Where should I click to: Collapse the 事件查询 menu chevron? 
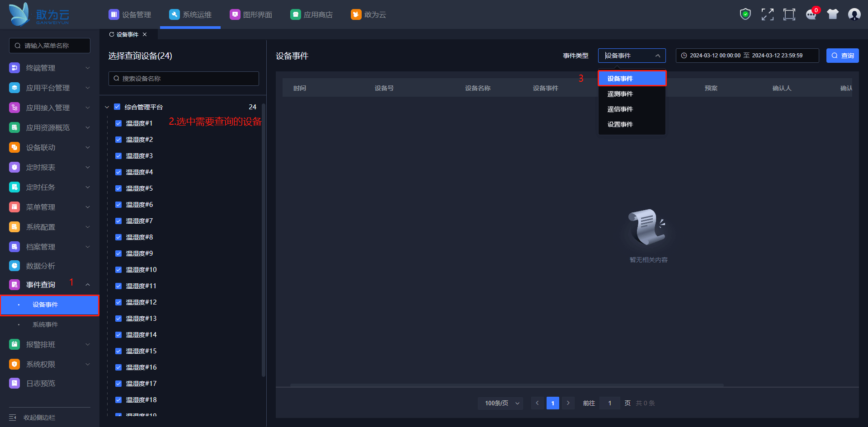88,285
